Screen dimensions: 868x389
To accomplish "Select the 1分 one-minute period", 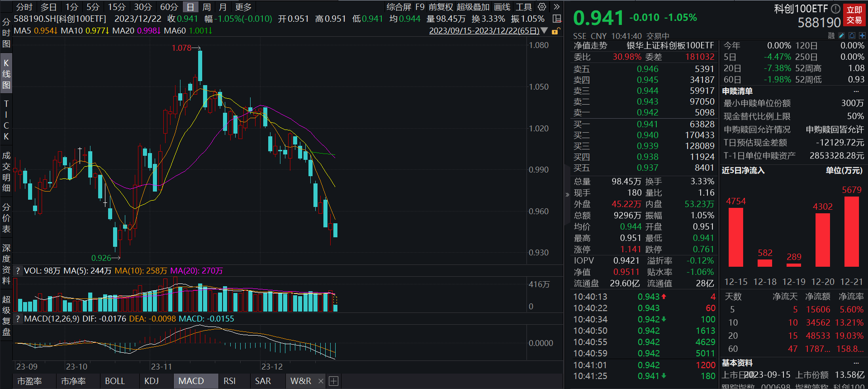I will click(x=71, y=7).
